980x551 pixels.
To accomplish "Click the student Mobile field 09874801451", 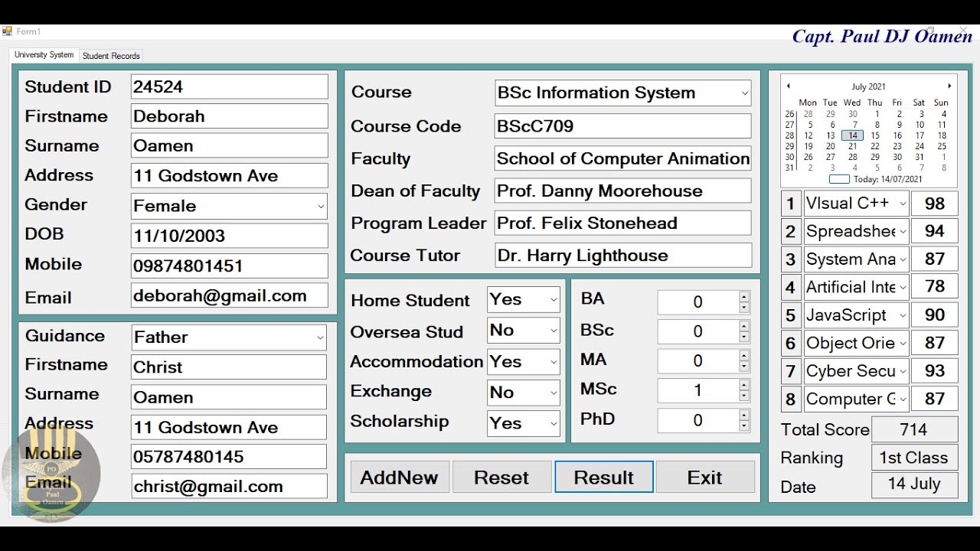I will (x=229, y=266).
